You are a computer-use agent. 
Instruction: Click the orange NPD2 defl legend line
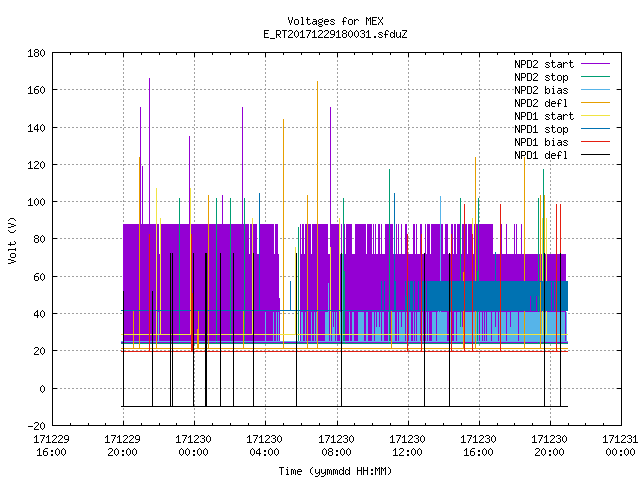[596, 102]
